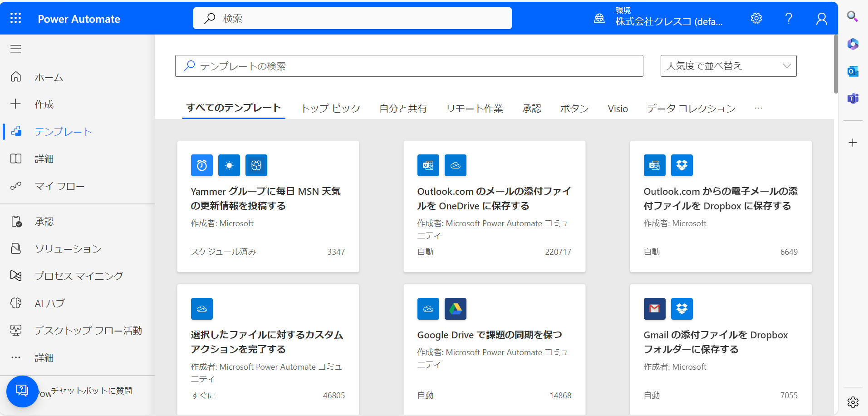Screen dimensions: 868x416
Task: Switch to the リモート作業 tab
Action: tap(475, 109)
